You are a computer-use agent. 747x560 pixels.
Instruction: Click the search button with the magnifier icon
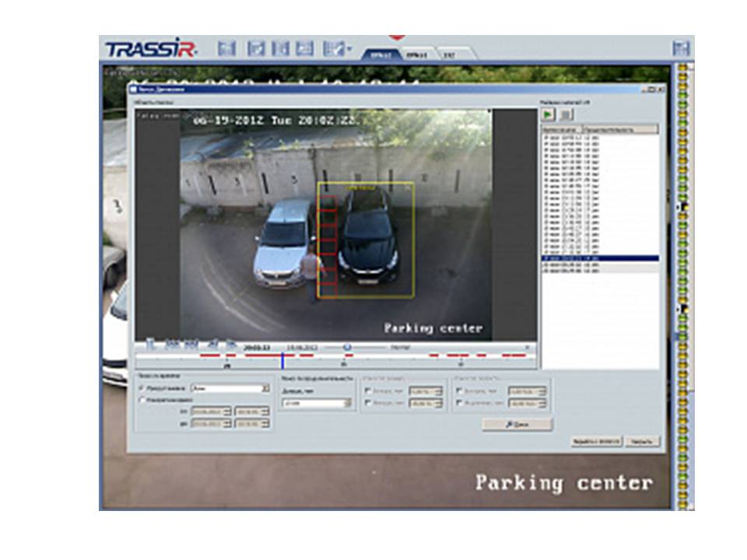coord(517,425)
